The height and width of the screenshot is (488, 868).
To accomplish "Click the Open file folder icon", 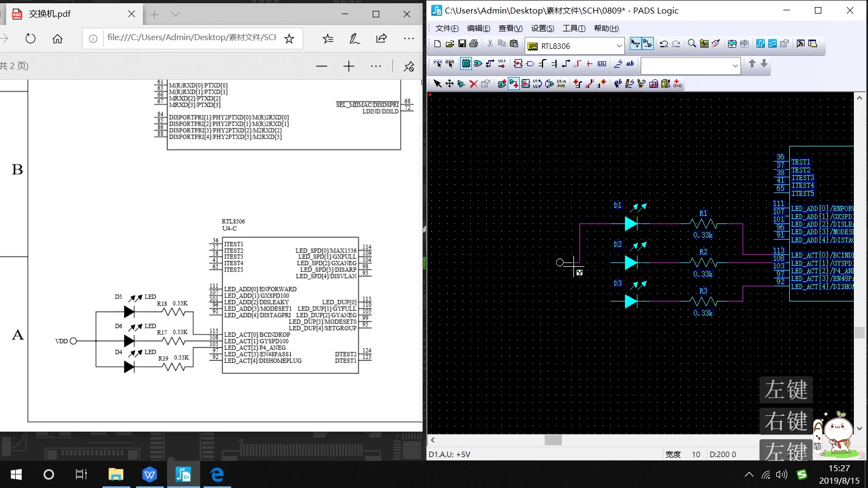I will [x=450, y=44].
